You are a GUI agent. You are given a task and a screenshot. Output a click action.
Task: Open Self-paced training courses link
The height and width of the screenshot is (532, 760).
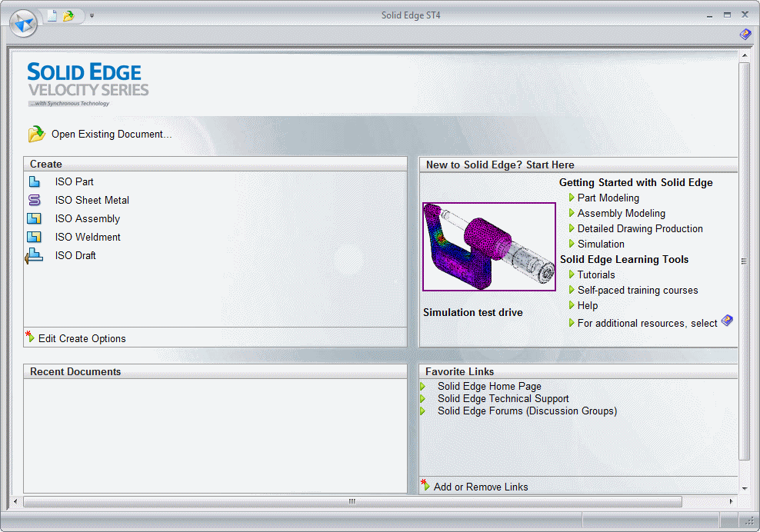(638, 291)
